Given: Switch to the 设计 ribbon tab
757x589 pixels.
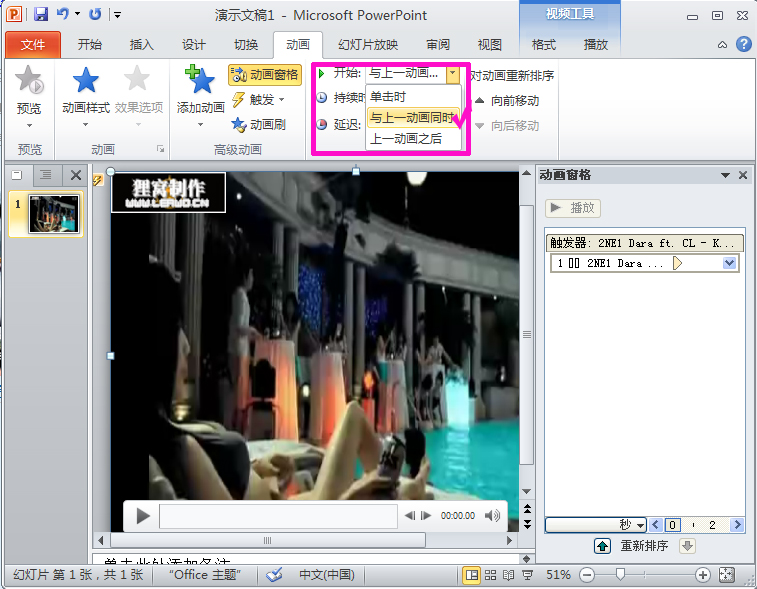Looking at the screenshot, I should pyautogui.click(x=194, y=45).
